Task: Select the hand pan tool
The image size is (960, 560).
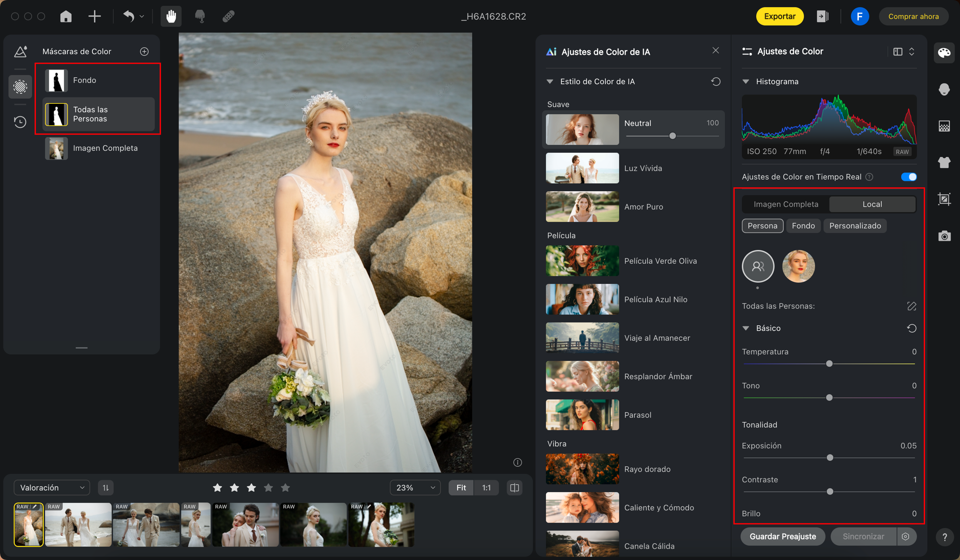Action: (171, 16)
